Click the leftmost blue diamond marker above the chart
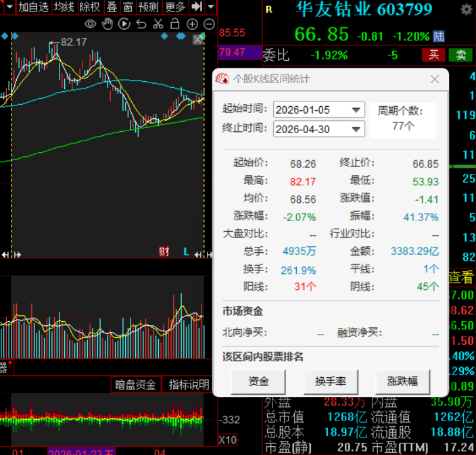Viewport: 476px width, 455px height. point(4,37)
